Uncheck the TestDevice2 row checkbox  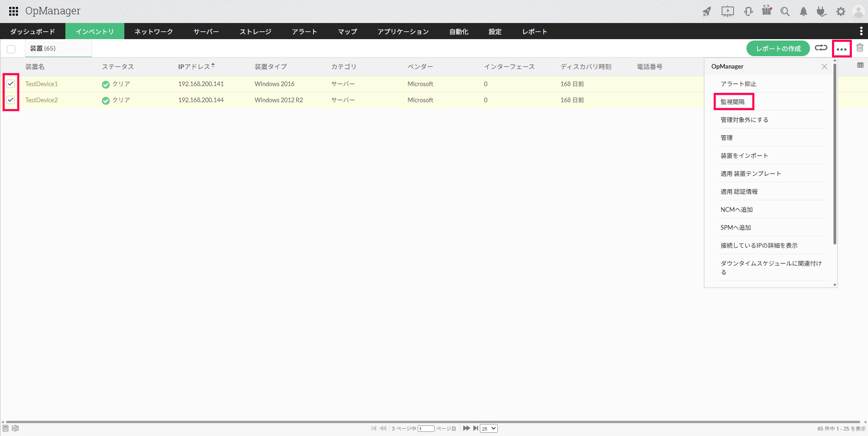[x=11, y=100]
